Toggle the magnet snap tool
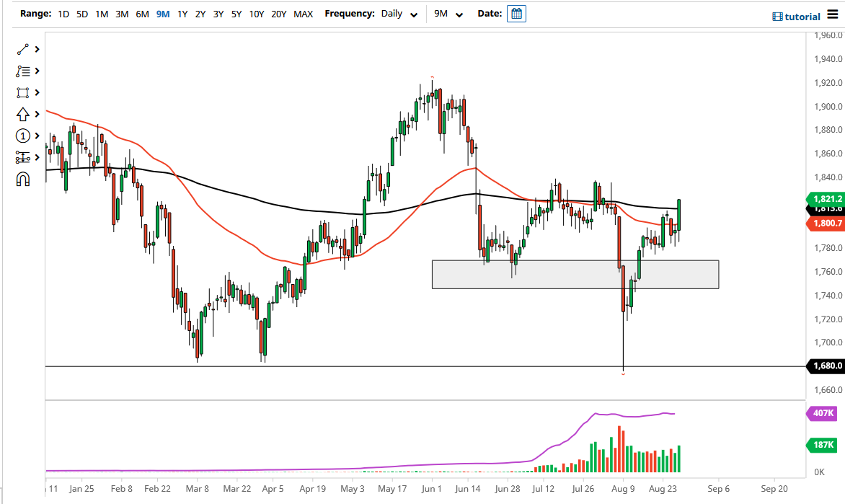845x504 pixels. tap(22, 179)
